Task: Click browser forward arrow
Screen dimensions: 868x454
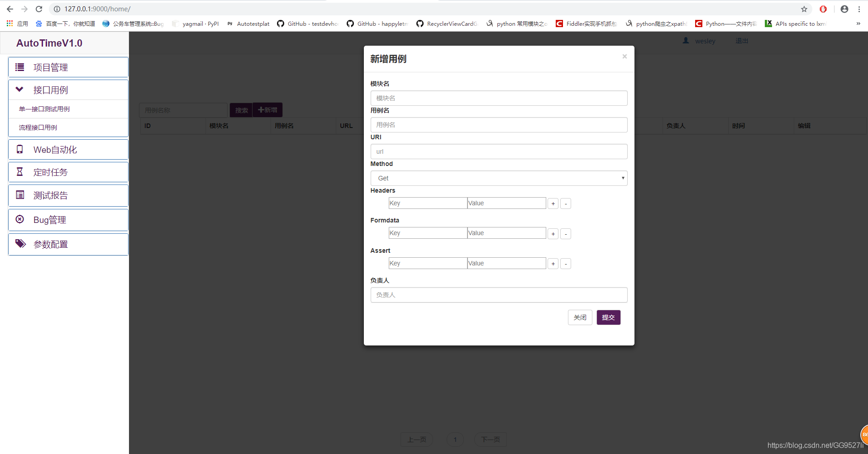Action: coord(24,9)
